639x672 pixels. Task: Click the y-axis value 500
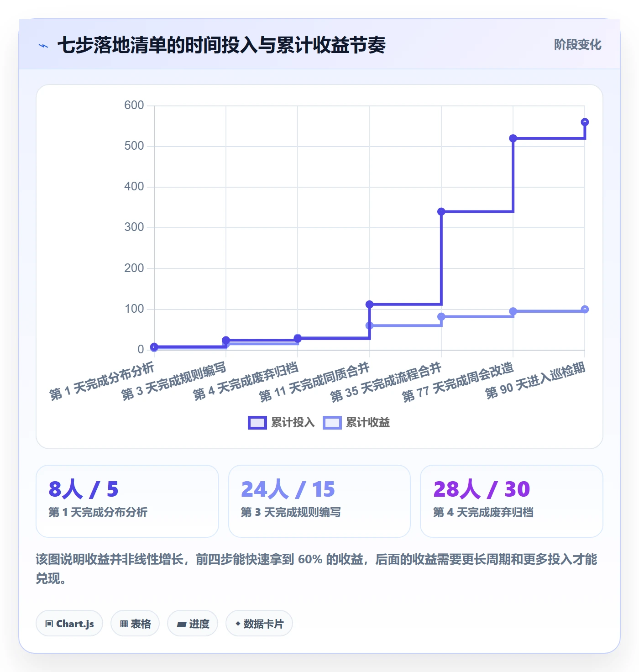(134, 146)
